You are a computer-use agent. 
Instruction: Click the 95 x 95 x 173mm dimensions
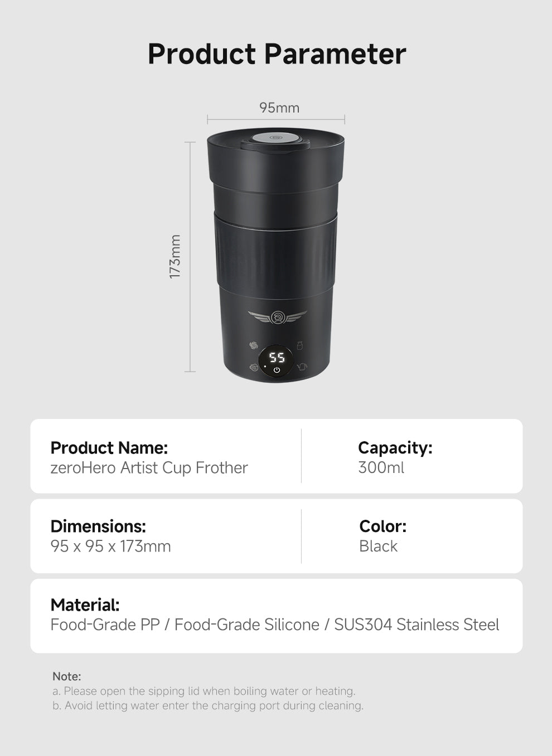[110, 547]
